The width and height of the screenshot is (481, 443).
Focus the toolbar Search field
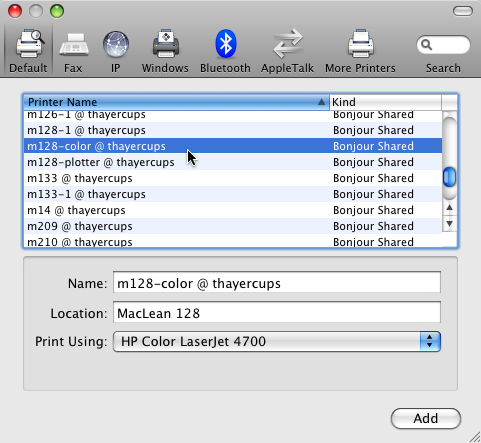443,45
